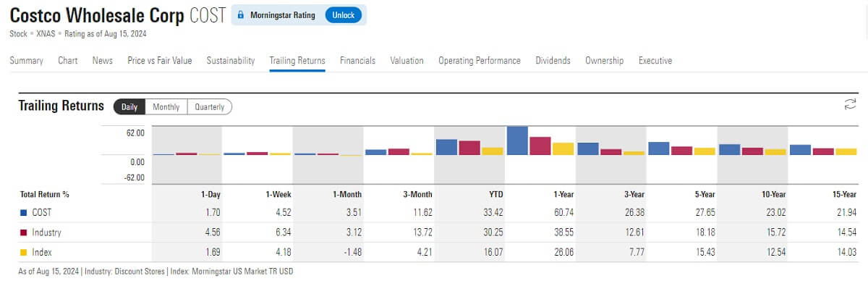This screenshot has width=868, height=281.
Task: Switch to the Financials tab
Action: pos(357,61)
